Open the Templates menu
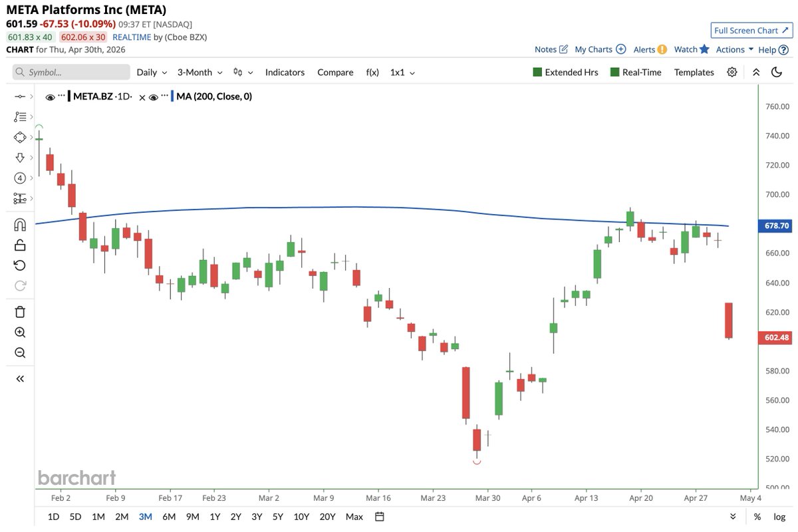798x532 pixels. (x=694, y=72)
